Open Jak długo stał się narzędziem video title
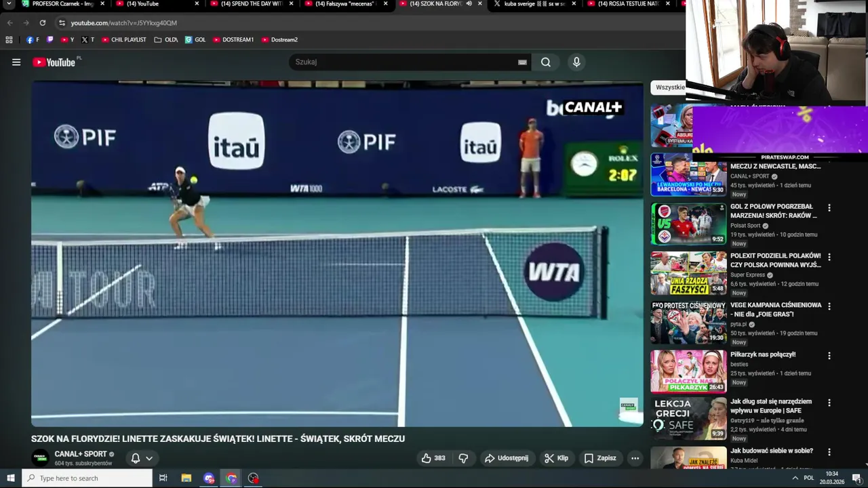The image size is (868, 488). coord(771,406)
